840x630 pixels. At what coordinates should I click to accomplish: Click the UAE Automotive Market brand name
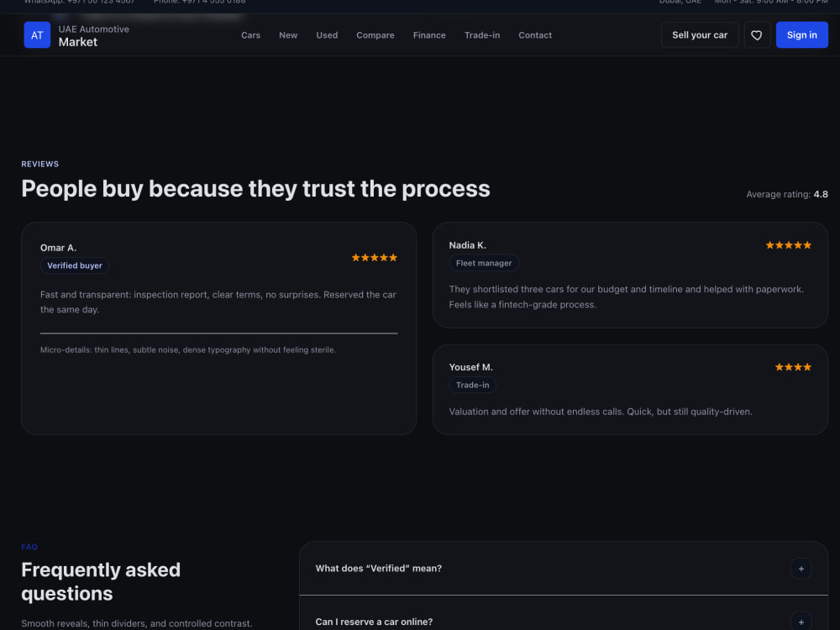pyautogui.click(x=94, y=35)
